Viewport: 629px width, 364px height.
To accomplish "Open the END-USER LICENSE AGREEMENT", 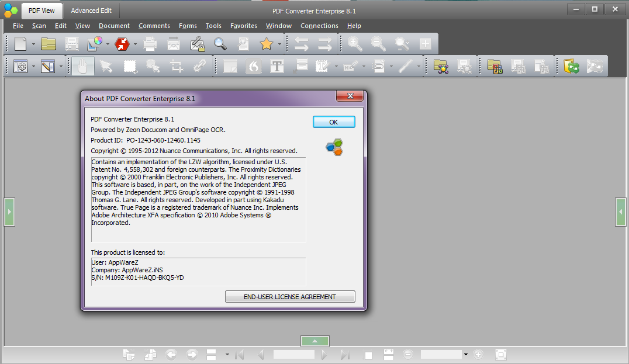I will 290,297.
